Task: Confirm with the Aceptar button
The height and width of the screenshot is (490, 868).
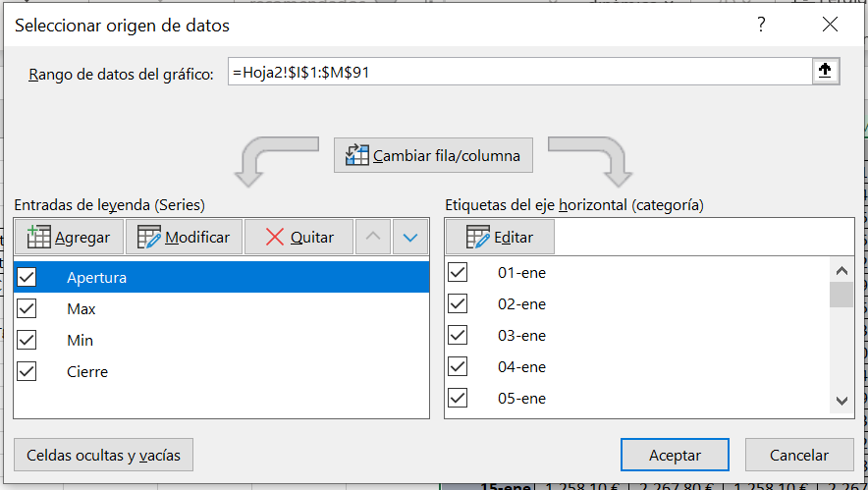Action: (675, 455)
